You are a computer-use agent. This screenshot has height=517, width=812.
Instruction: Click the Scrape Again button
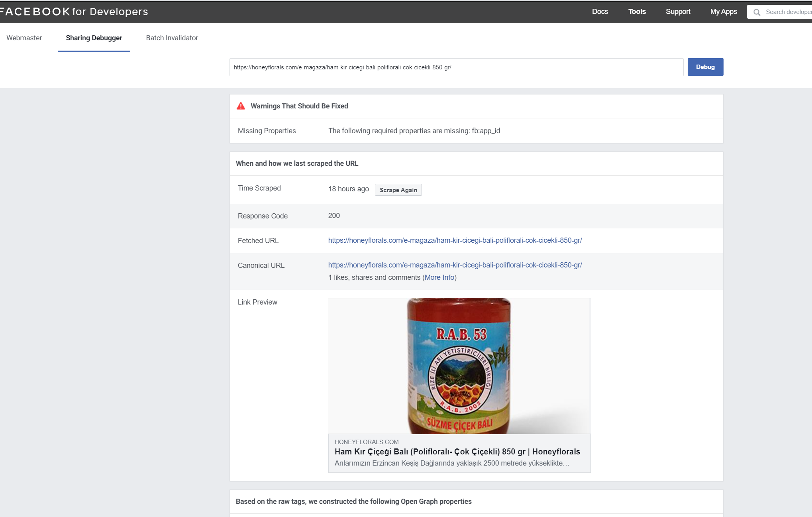tap(398, 190)
